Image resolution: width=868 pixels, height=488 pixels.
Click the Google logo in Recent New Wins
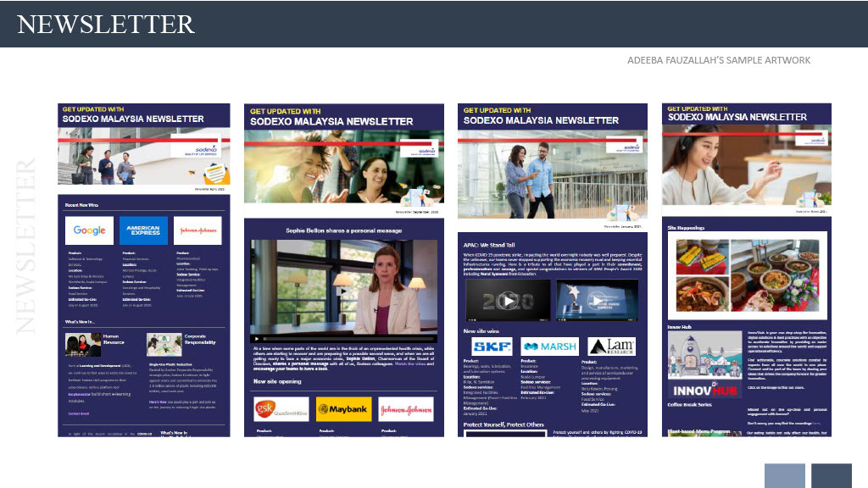point(89,230)
